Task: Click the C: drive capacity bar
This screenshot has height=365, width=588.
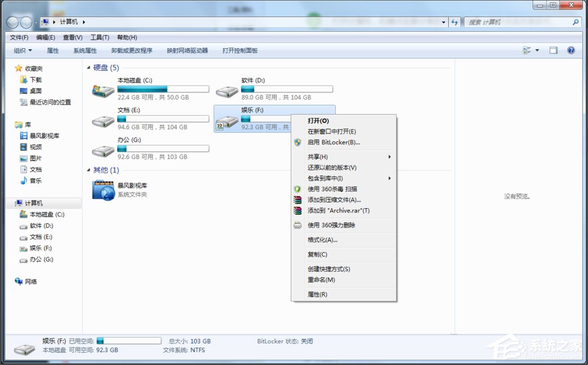Action: [x=163, y=88]
